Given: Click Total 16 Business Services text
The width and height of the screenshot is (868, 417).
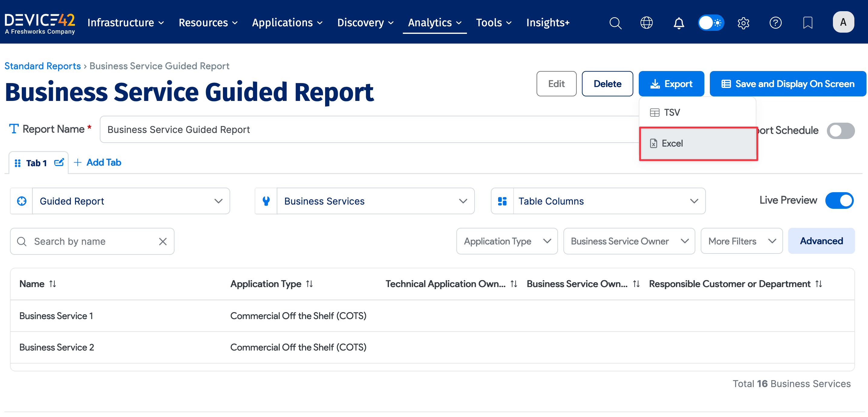Looking at the screenshot, I should 791,384.
